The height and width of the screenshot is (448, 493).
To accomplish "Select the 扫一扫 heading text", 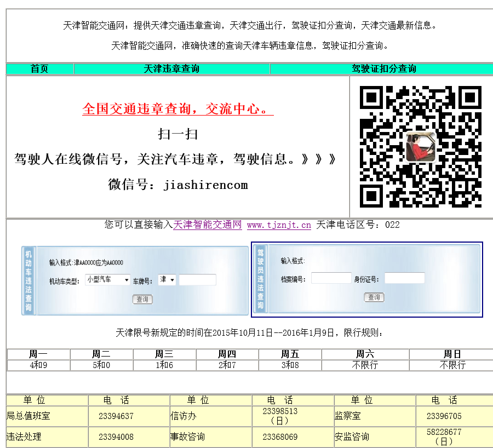I will (177, 134).
